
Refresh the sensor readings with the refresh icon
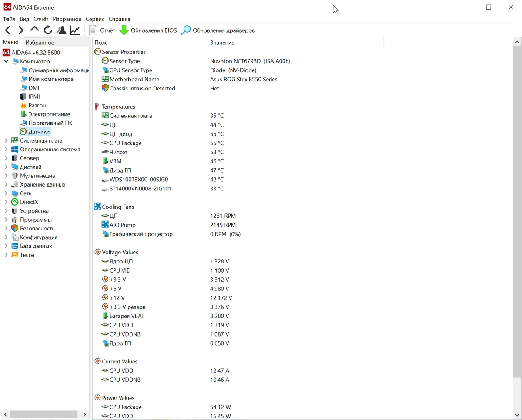pos(48,30)
